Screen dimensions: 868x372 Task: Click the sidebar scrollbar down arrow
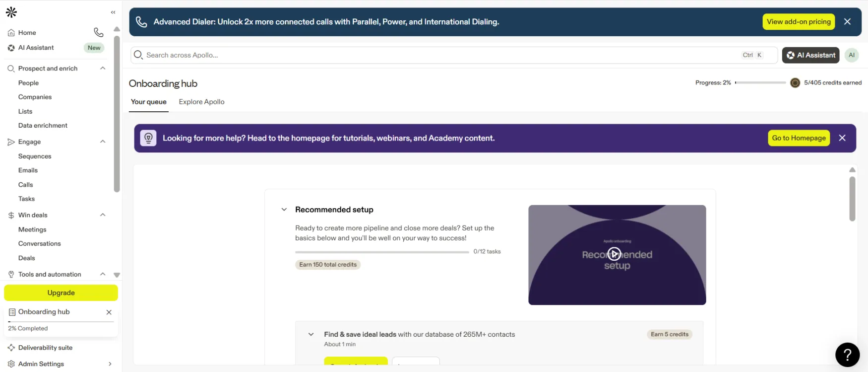pyautogui.click(x=117, y=275)
